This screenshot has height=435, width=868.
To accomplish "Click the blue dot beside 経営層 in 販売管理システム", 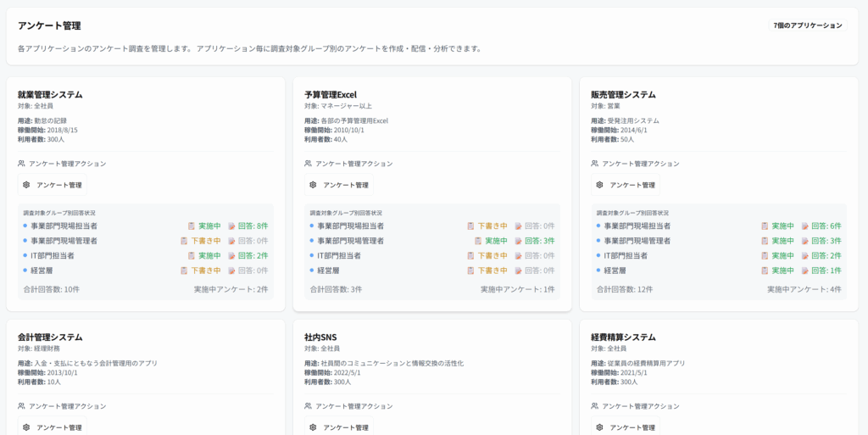I will (598, 270).
